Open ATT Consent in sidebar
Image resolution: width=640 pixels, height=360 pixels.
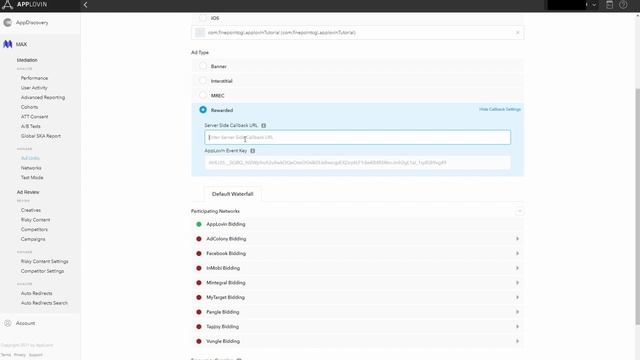point(34,117)
